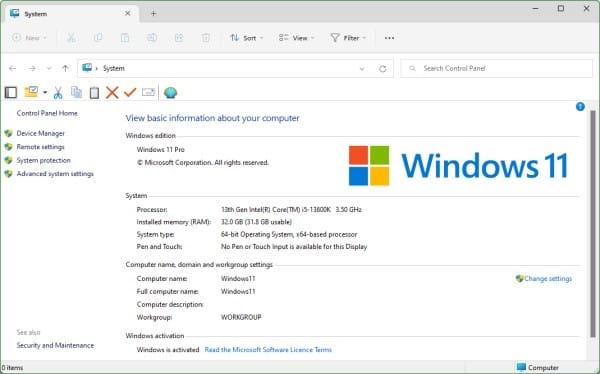Open Device Manager
Screen dimensions: 600x374
[41, 133]
